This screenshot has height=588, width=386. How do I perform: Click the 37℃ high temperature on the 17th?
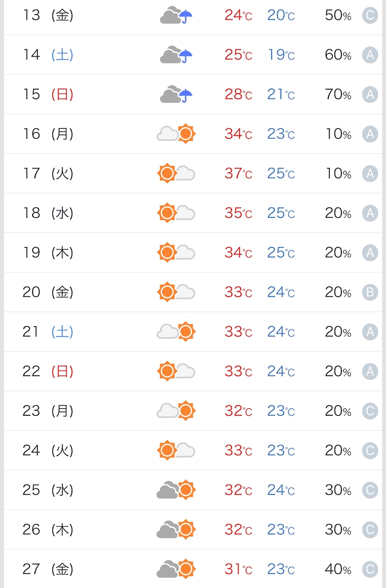[x=238, y=174]
